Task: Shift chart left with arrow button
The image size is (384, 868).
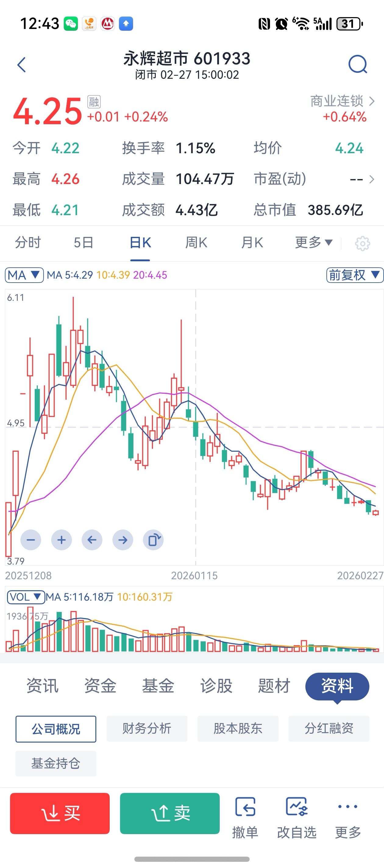Action: [x=92, y=540]
